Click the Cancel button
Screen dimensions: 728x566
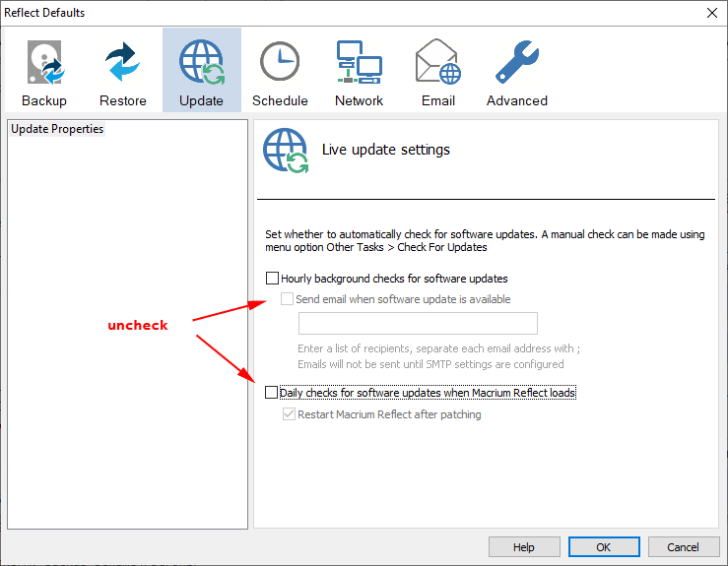[684, 547]
